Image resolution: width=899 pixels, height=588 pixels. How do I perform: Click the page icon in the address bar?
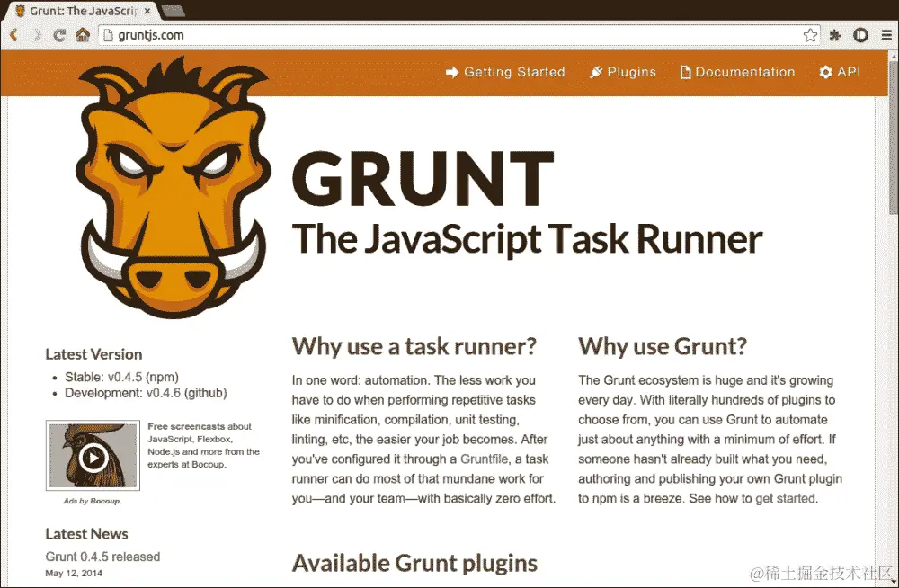(x=108, y=35)
